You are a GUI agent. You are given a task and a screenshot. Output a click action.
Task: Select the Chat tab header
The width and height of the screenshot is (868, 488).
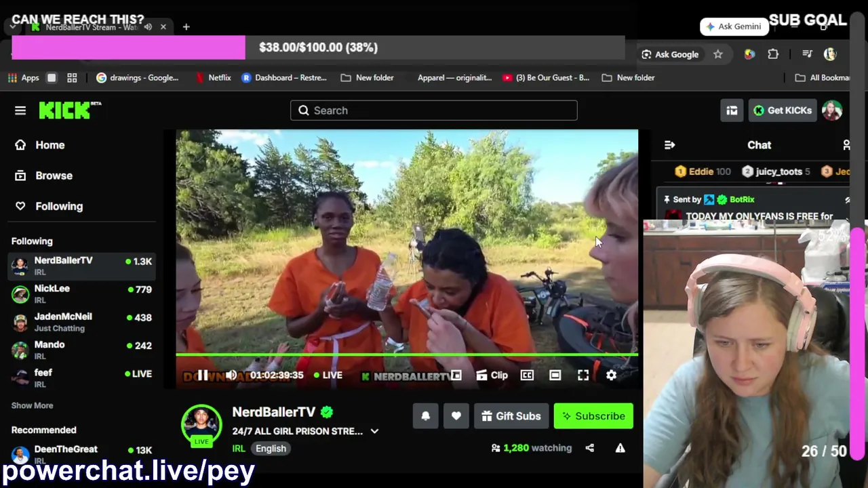759,145
